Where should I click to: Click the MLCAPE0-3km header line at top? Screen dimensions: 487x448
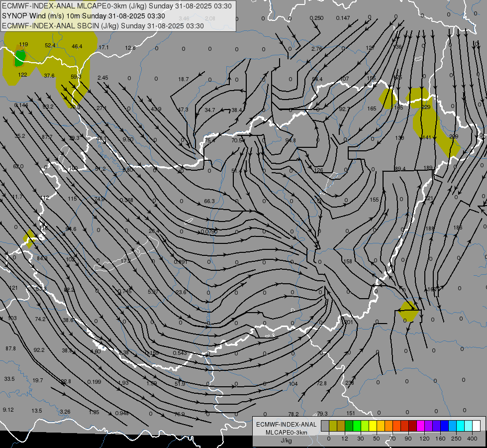pos(117,6)
